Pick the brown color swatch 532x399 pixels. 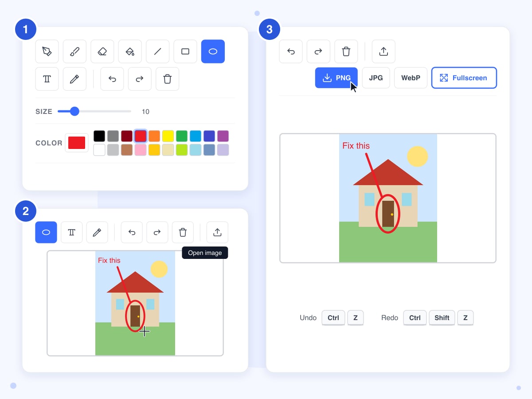(x=127, y=150)
